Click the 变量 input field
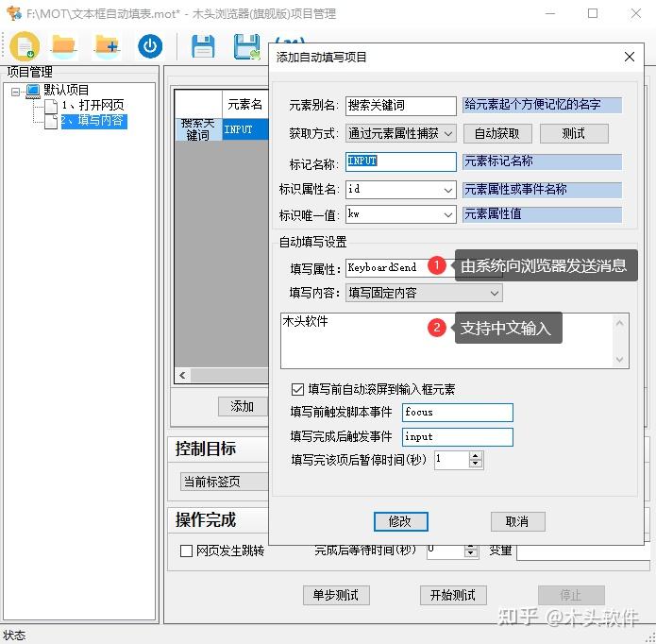The image size is (656, 644). tap(583, 552)
